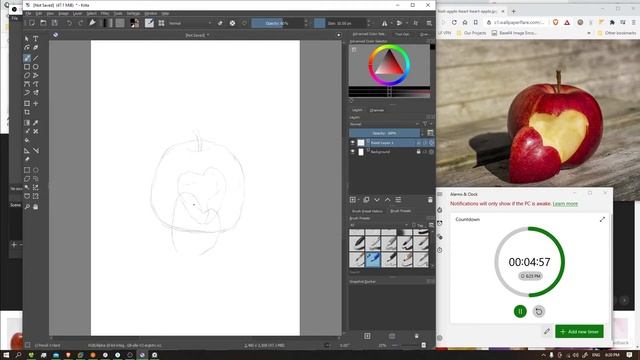
Task: Open the brush preset tag dropdown
Action: coord(378,225)
